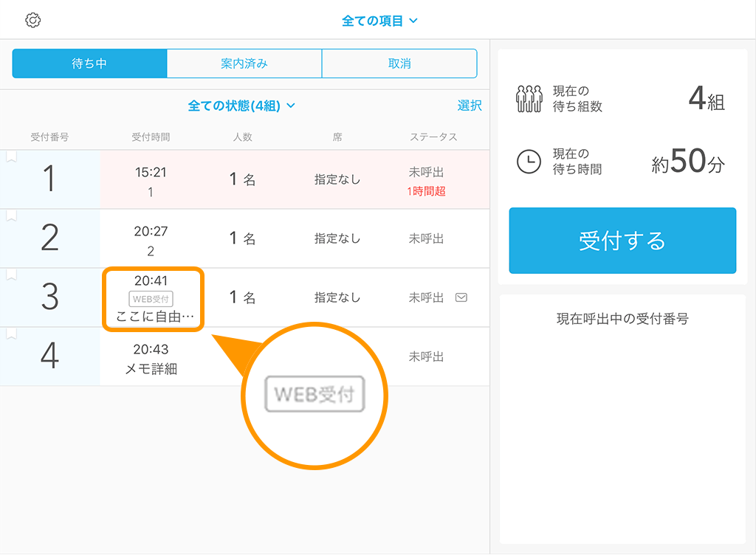Click the wait time clock icon
Image resolution: width=756 pixels, height=555 pixels.
coord(529,162)
